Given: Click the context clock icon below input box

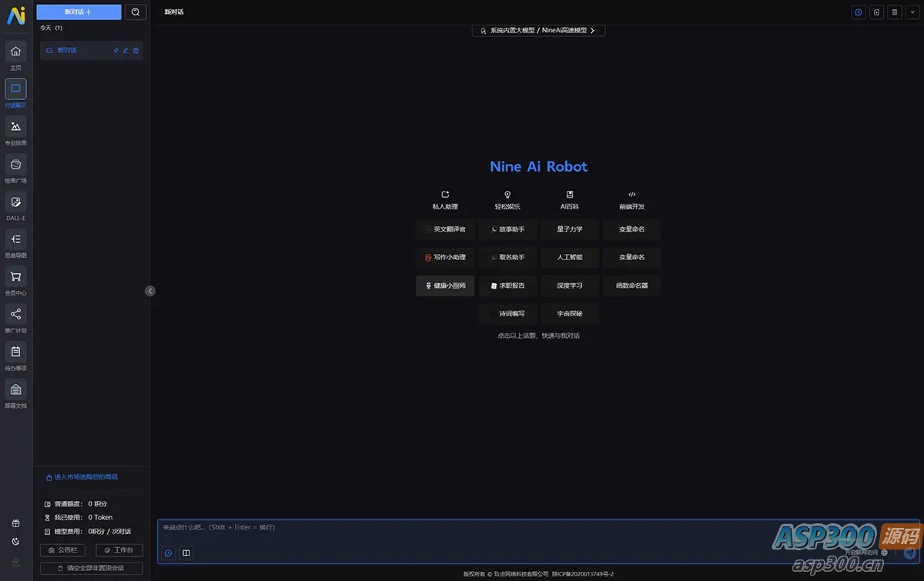Looking at the screenshot, I should click(168, 553).
